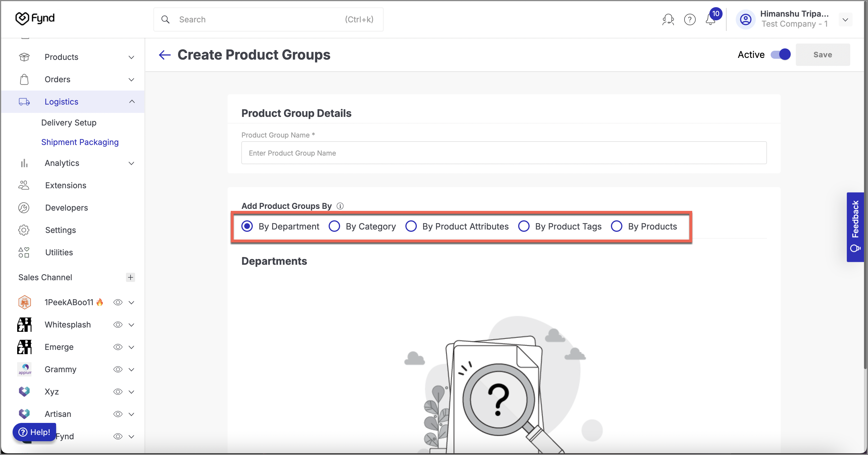Click the Product Group Name field
This screenshot has height=455, width=868.
pyautogui.click(x=504, y=153)
